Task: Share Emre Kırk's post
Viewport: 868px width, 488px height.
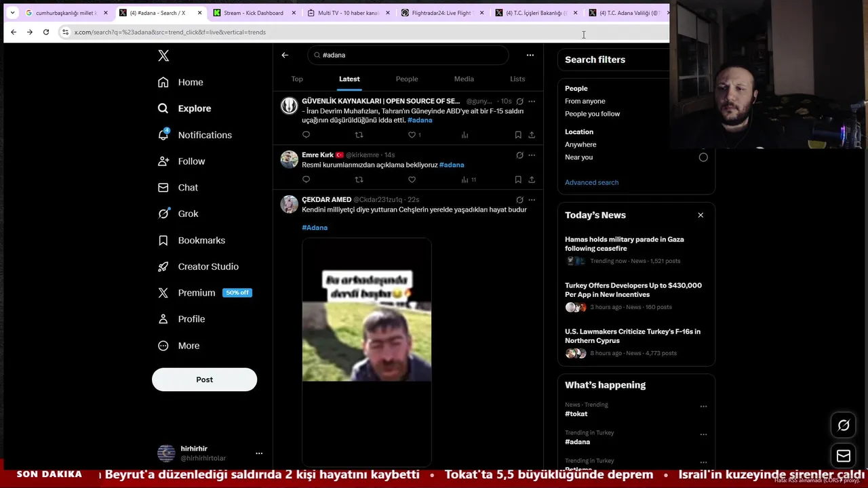Action: 532,180
